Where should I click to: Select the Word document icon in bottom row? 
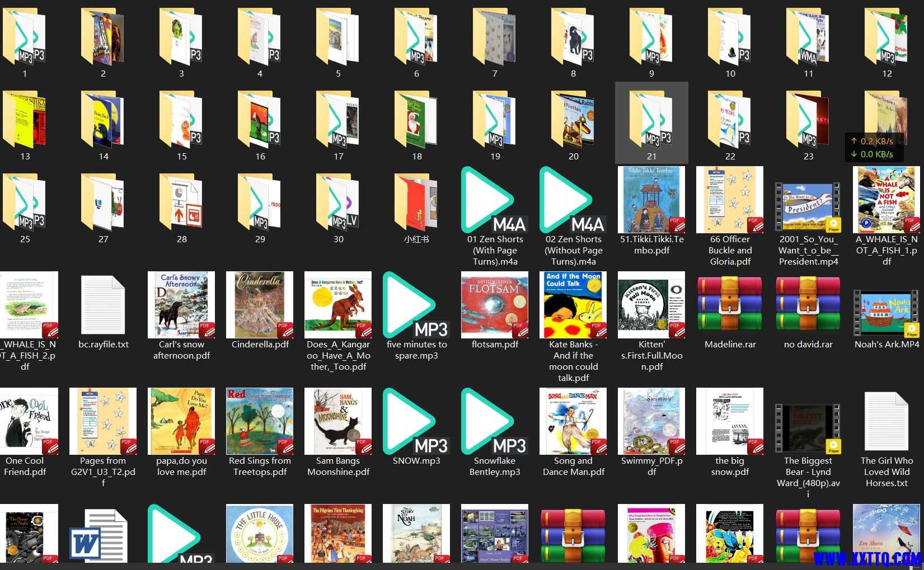click(99, 535)
